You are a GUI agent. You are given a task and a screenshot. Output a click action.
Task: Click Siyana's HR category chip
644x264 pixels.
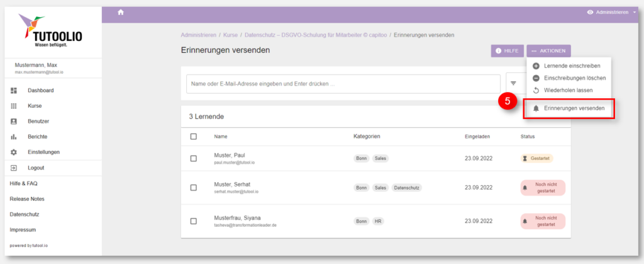point(378,221)
